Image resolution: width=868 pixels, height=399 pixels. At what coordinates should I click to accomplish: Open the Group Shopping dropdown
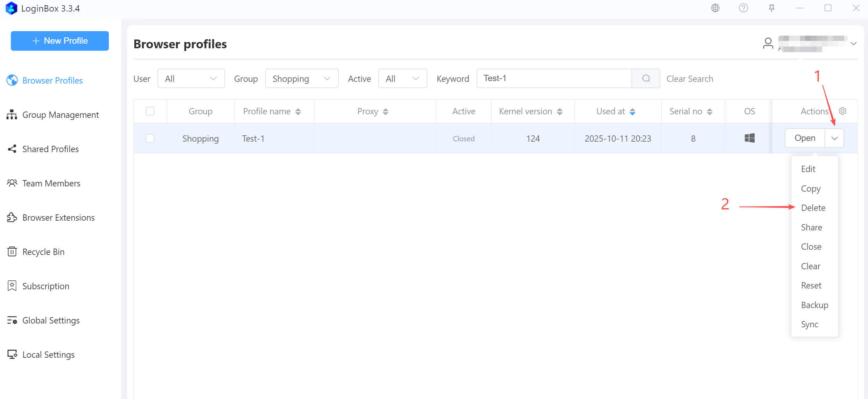tap(301, 78)
